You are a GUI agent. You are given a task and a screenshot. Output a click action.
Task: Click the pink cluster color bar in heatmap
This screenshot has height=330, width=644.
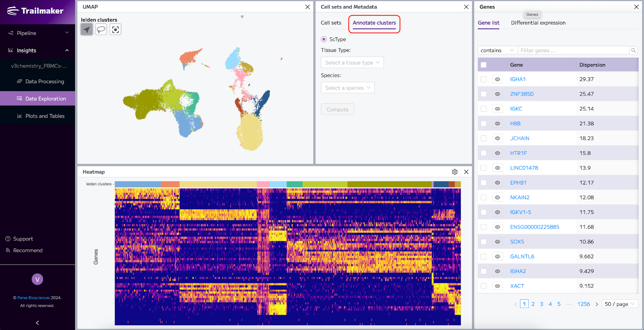click(263, 184)
